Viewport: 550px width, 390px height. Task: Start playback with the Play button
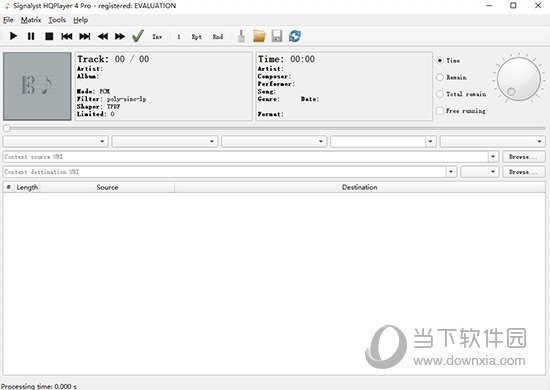[13, 36]
